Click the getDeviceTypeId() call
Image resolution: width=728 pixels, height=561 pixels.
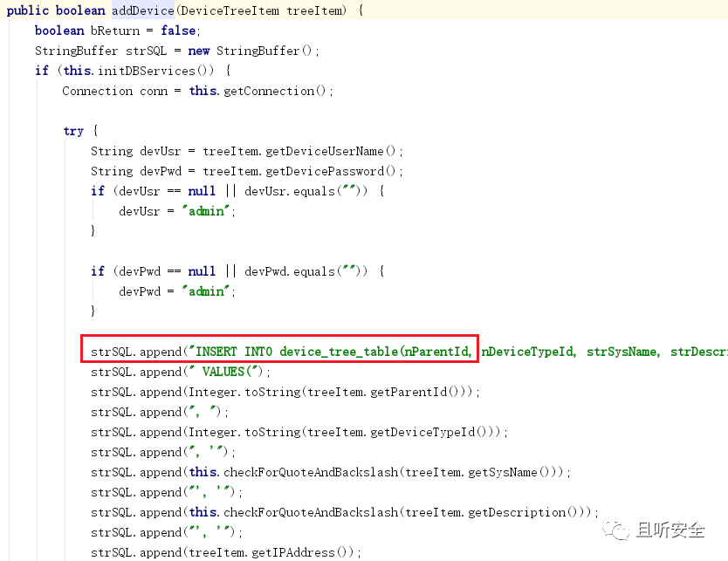pyautogui.click(x=427, y=432)
